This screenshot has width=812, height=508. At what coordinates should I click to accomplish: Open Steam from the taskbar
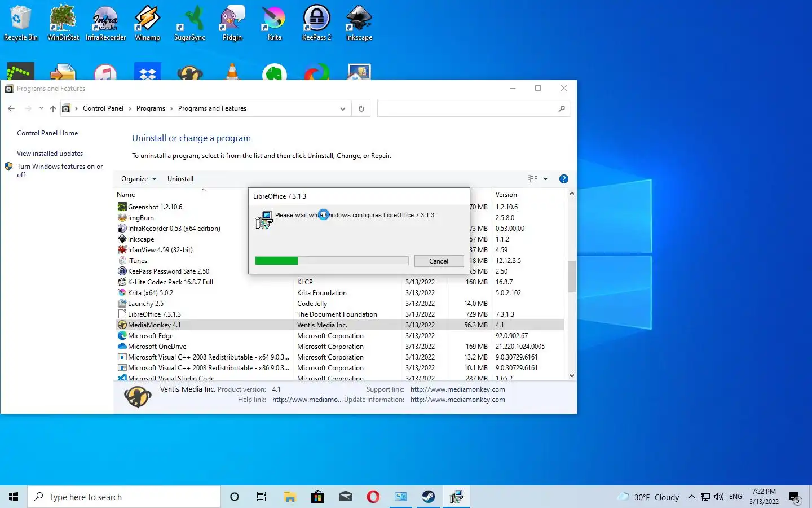tap(429, 497)
